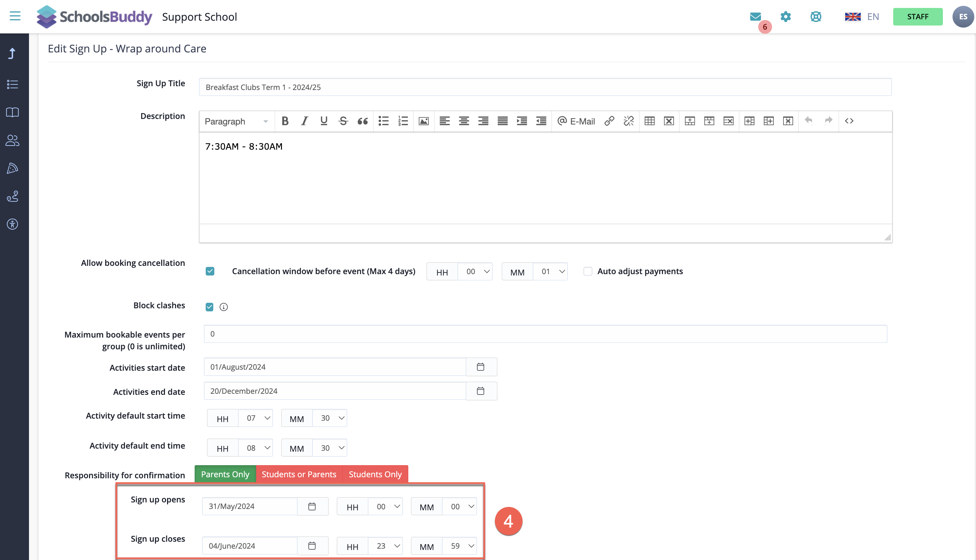Enable Auto adjust payments checkbox
976x560 pixels.
(x=588, y=271)
